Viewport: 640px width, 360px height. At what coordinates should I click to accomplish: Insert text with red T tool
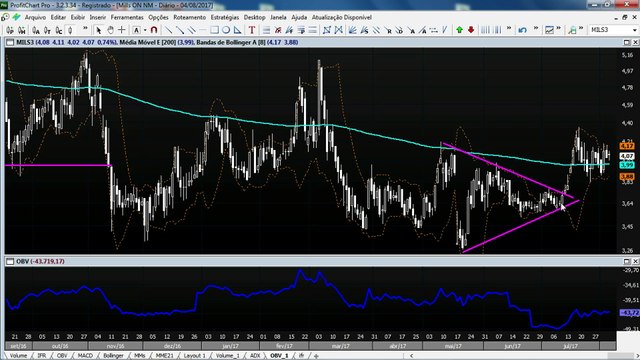pyautogui.click(x=252, y=30)
